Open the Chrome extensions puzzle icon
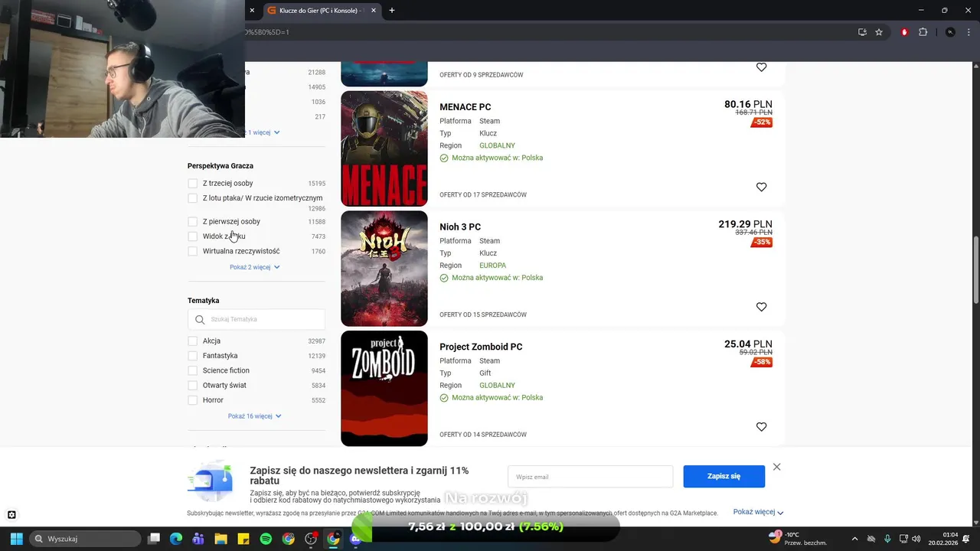The height and width of the screenshot is (551, 980). coord(923,32)
